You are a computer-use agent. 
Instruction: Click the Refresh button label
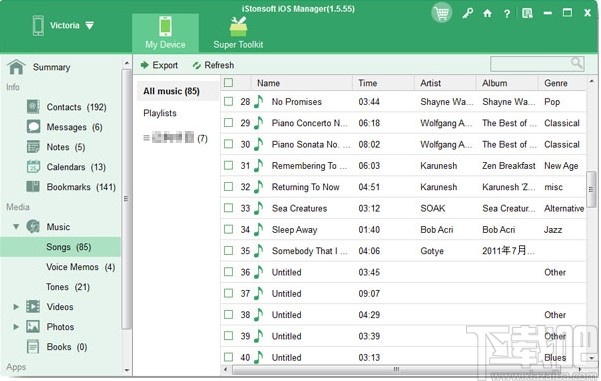click(219, 66)
